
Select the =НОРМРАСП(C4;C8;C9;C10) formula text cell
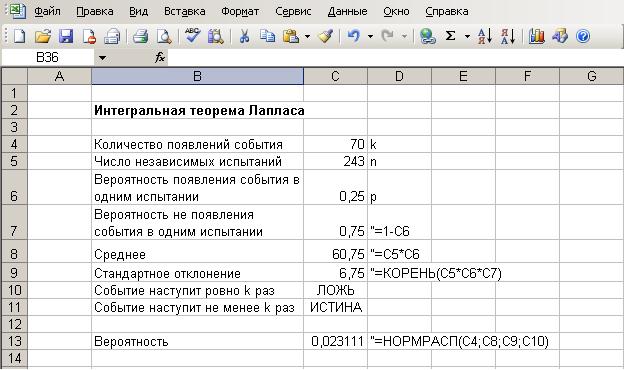coord(400,341)
